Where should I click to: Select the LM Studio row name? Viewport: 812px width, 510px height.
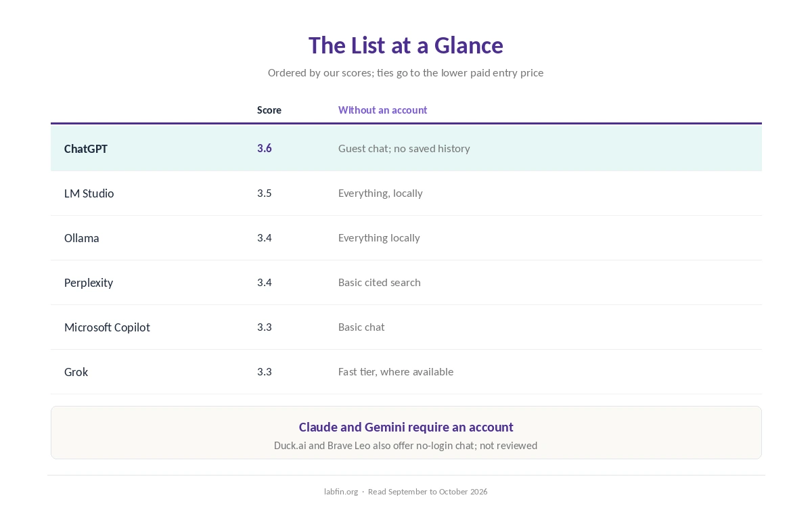pos(89,193)
